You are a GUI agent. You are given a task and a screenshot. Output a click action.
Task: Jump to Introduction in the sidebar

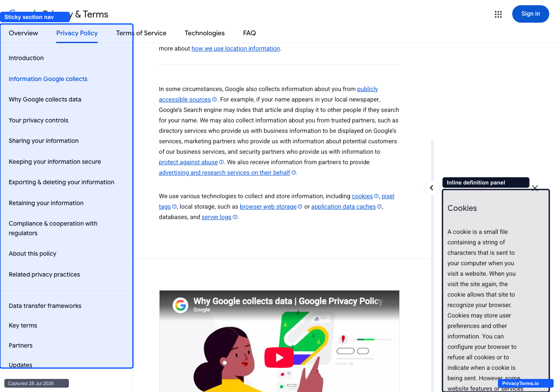coord(26,58)
